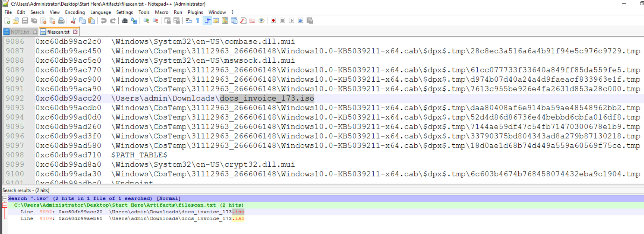The width and height of the screenshot is (644, 234).
Task: Toggle synchronized vertical scrolling
Action: pyautogui.click(x=167, y=21)
